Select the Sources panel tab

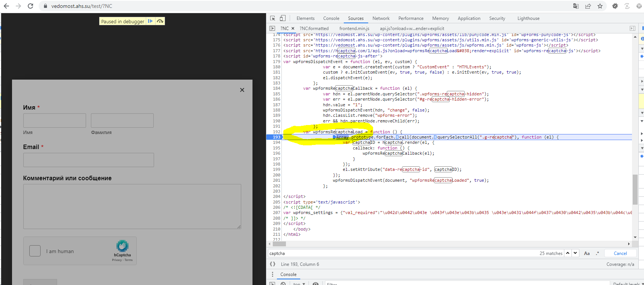(x=355, y=18)
